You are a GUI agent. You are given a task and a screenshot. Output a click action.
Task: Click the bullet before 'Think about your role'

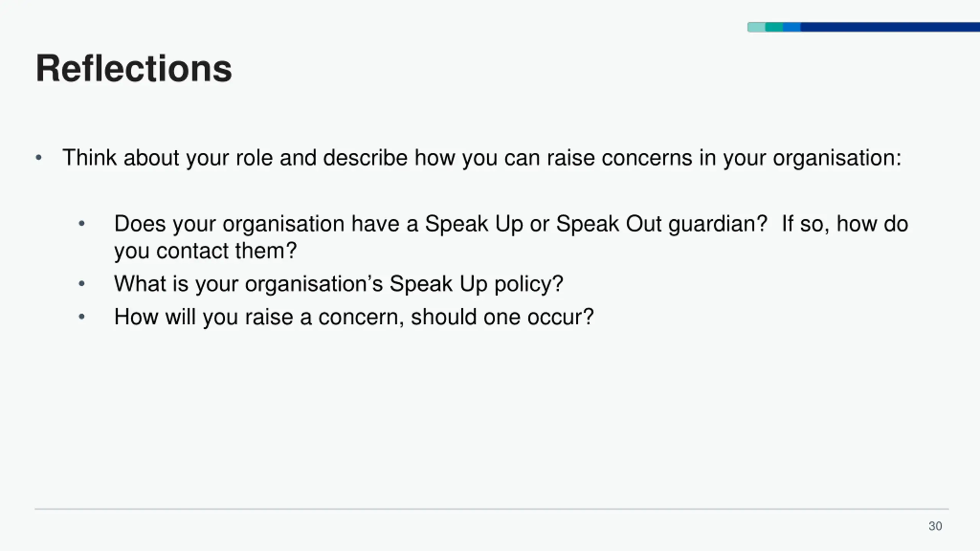click(x=38, y=158)
